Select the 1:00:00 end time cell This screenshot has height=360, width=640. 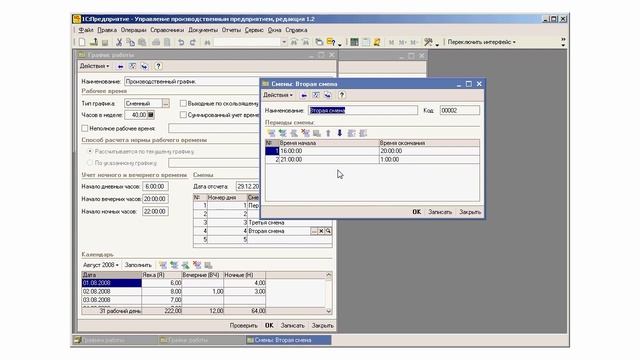tap(429, 160)
